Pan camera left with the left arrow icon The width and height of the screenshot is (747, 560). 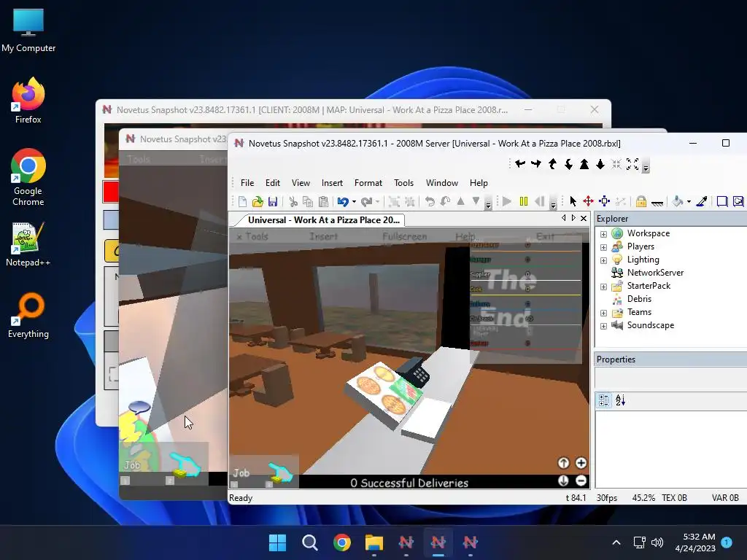click(519, 164)
